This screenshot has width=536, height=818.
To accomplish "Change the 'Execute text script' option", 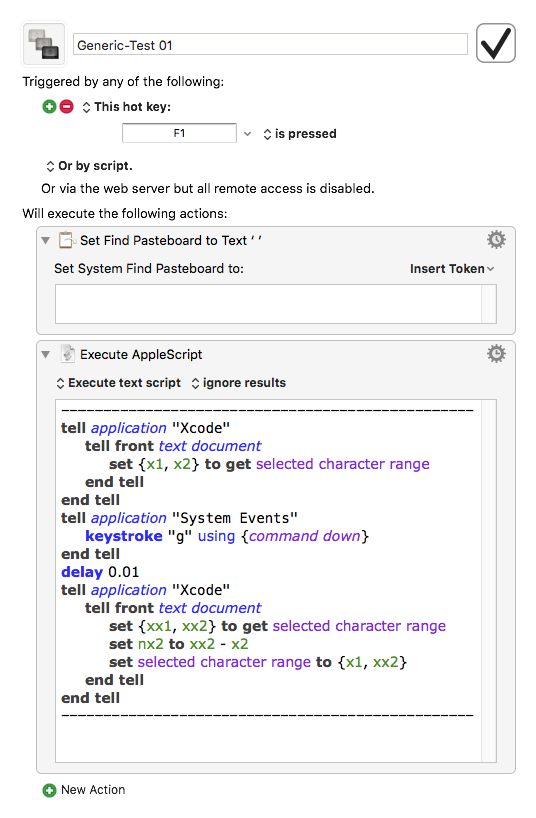I will (x=118, y=383).
